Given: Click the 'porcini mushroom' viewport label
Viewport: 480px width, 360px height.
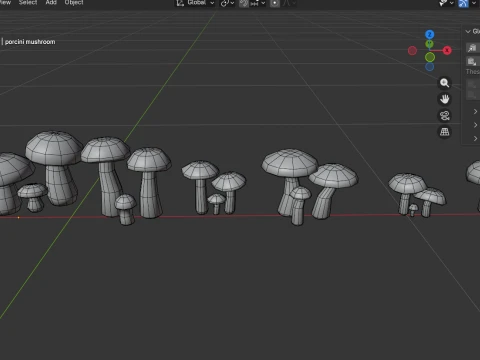Looking at the screenshot, I should [30, 42].
